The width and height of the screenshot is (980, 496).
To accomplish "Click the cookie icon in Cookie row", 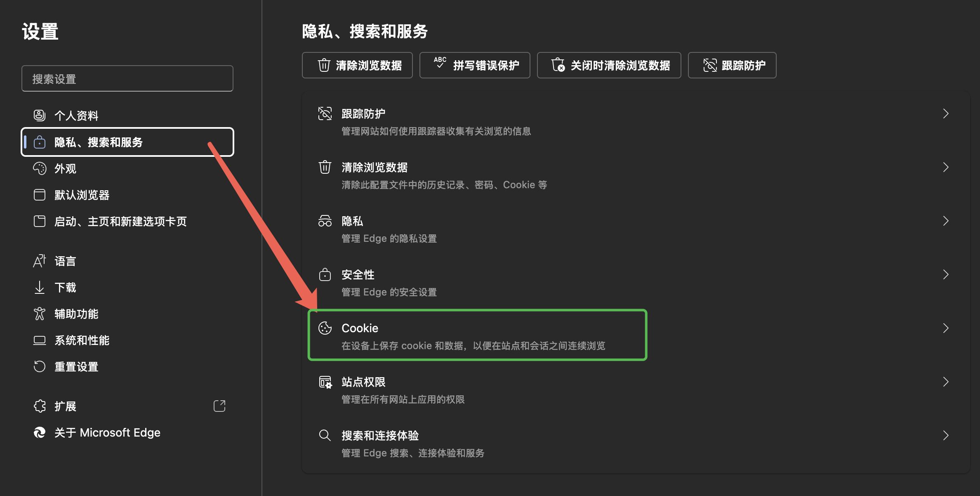I will coord(325,328).
